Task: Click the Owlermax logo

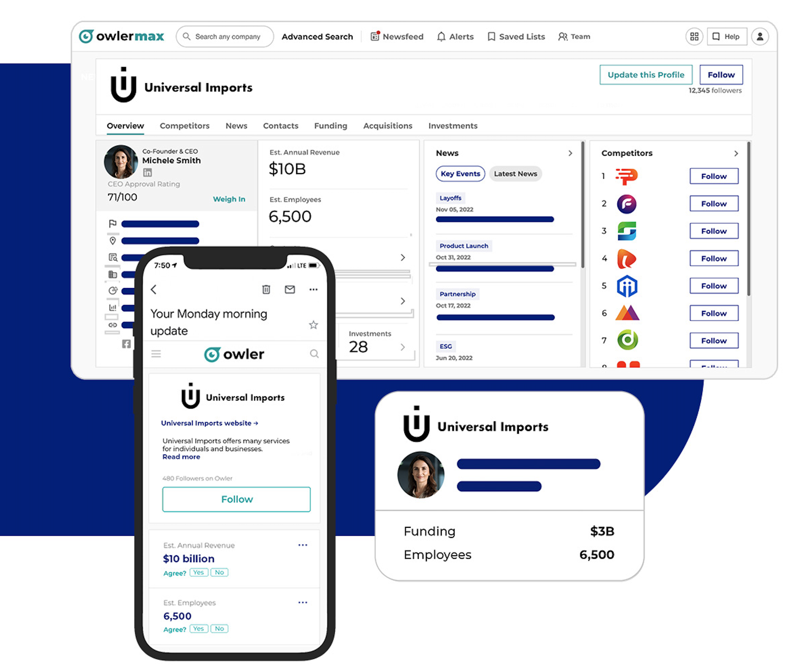Action: tap(121, 36)
